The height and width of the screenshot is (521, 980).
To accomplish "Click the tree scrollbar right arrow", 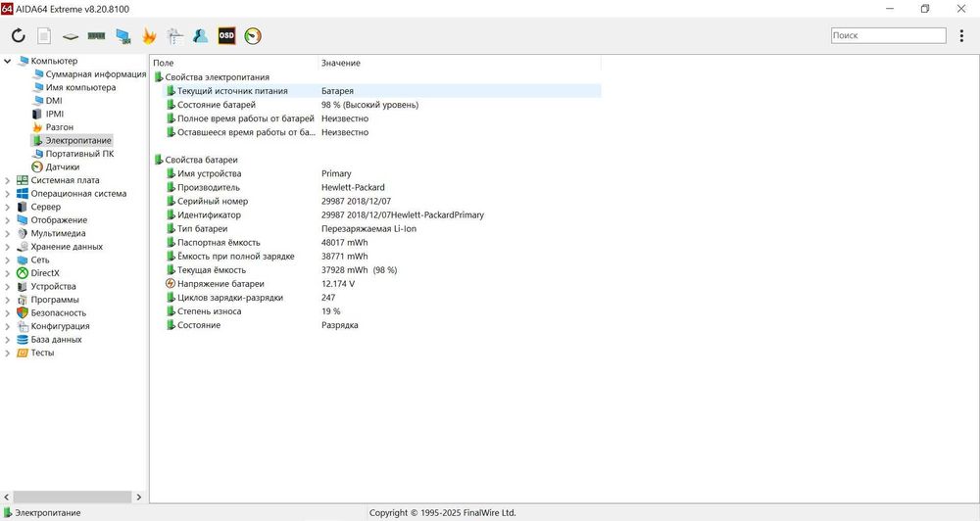I will [139, 497].
